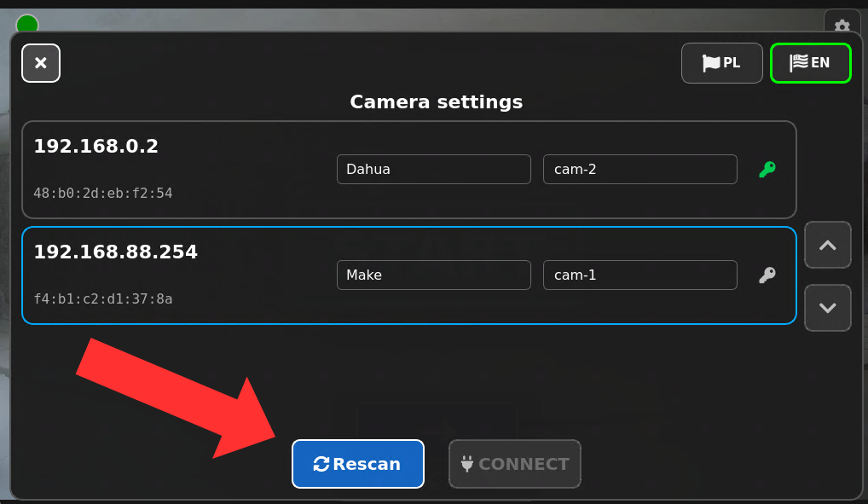Viewport: 868px width, 504px height.
Task: Focus the Make input for 192.168.88.254
Action: tap(434, 275)
